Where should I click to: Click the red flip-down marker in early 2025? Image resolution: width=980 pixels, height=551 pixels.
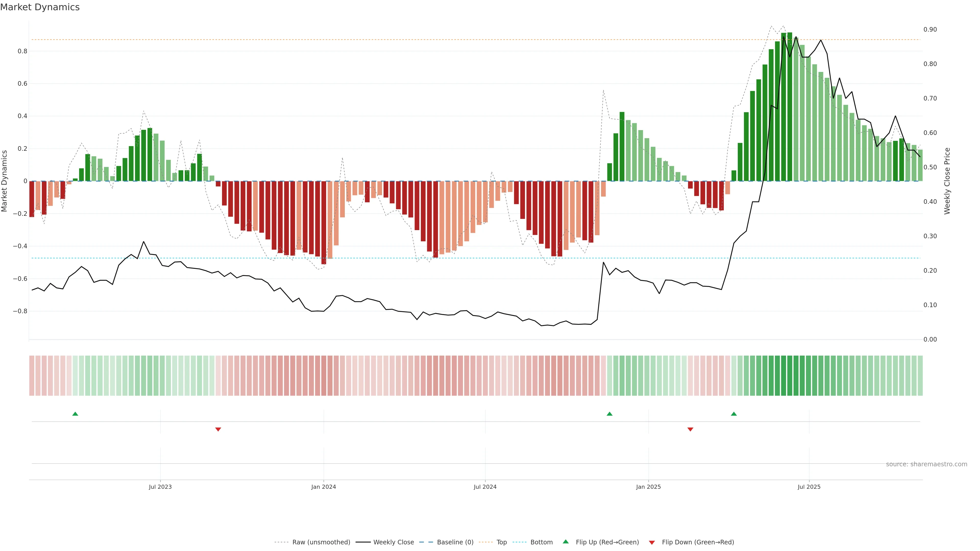pos(691,429)
